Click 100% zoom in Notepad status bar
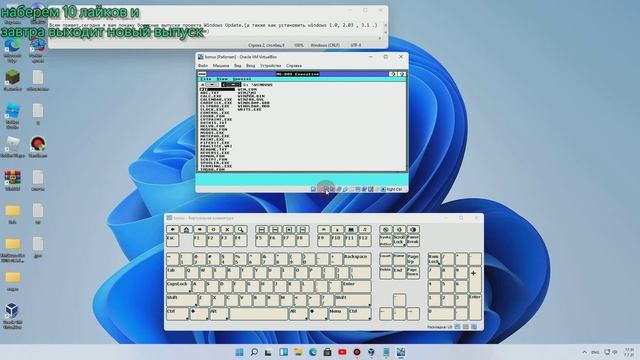 [x=299, y=45]
